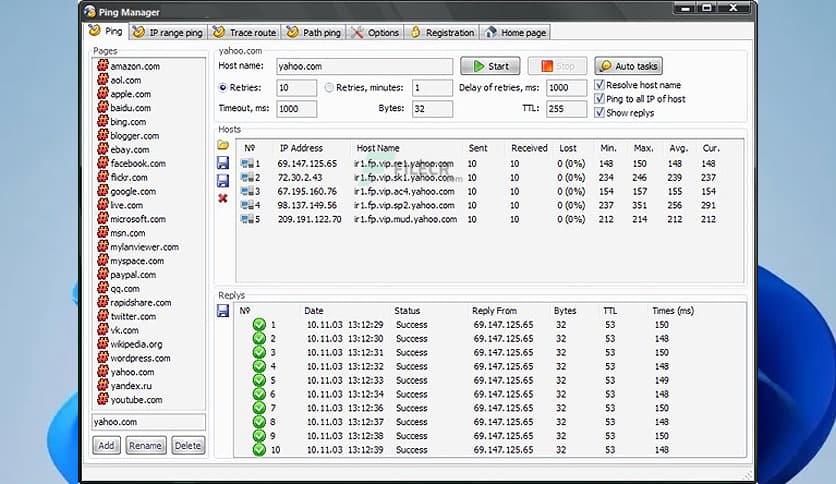Click IP Address column header in Hosts
Screen dimensions: 836x484
click(x=301, y=148)
